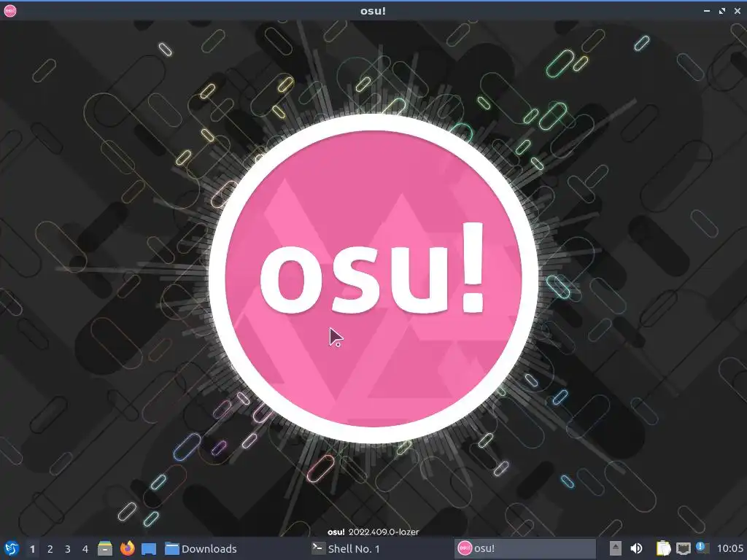Launch Firefox from the panel
The height and width of the screenshot is (560, 747).
[127, 548]
